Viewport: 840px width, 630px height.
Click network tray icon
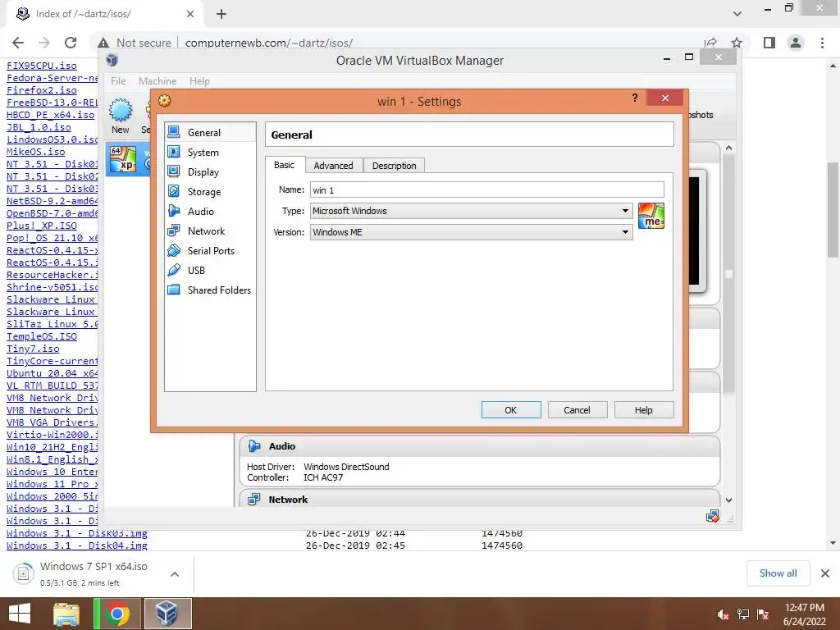(x=743, y=614)
